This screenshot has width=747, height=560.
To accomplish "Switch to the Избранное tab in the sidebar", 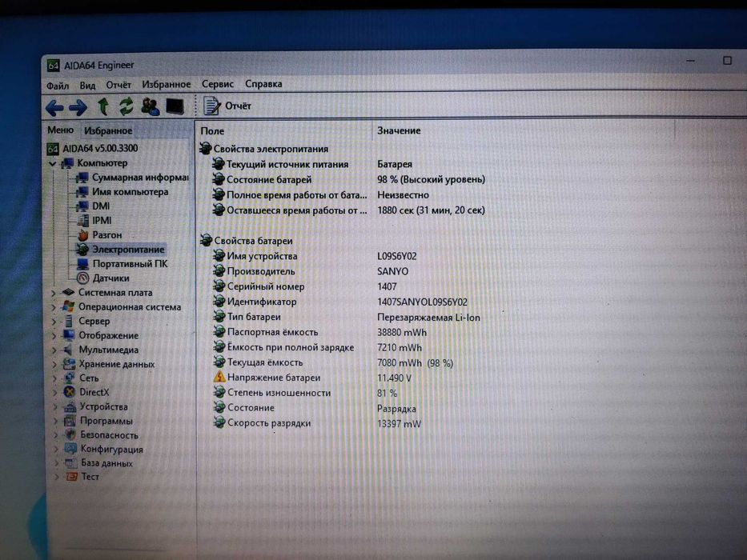I will [108, 130].
